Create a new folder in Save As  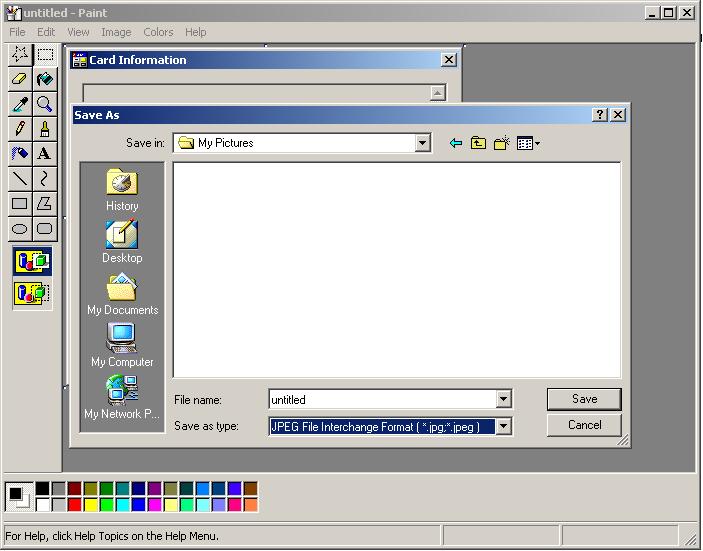point(502,143)
